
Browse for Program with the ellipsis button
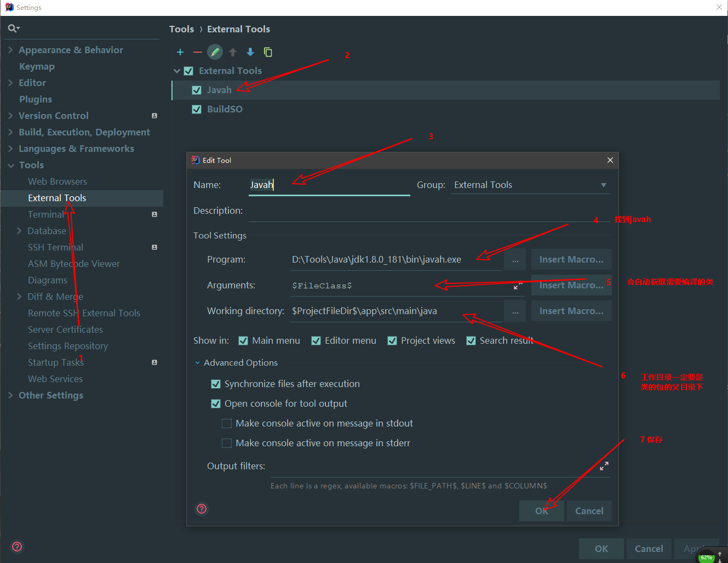pos(515,260)
